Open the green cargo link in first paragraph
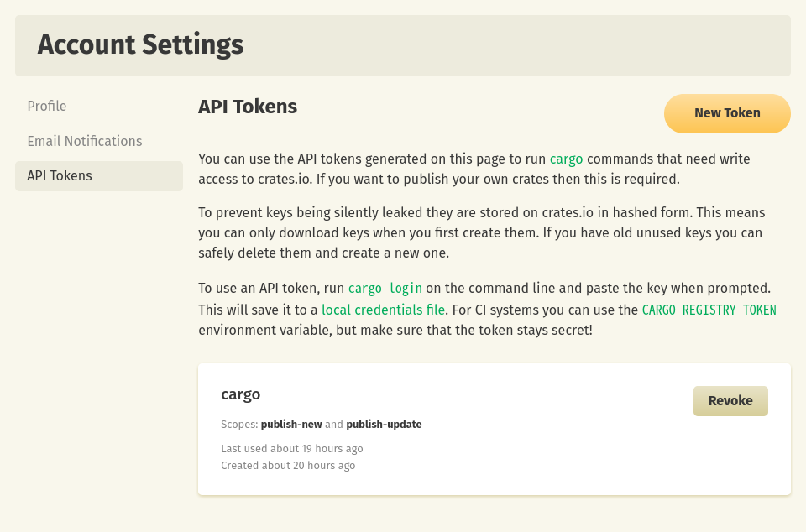This screenshot has width=806, height=532. pyautogui.click(x=566, y=159)
